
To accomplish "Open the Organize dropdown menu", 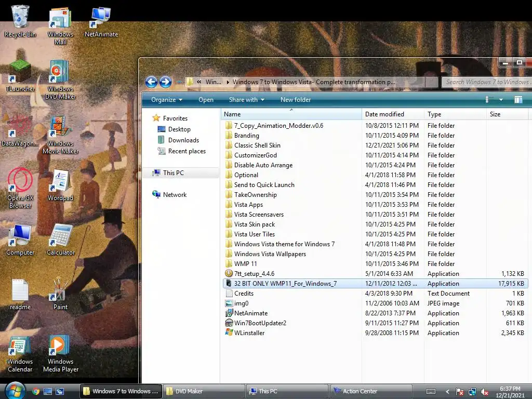I will [167, 99].
